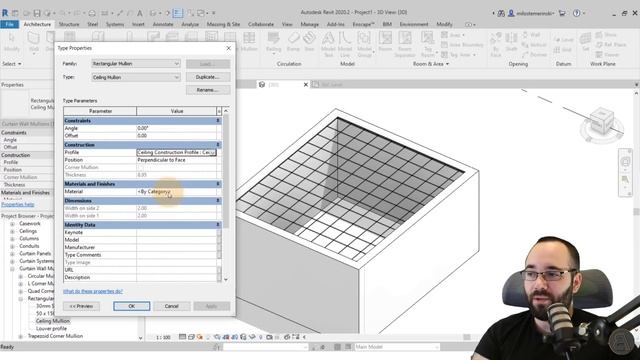Select the Modify arrow tool in ribbon

(11, 42)
